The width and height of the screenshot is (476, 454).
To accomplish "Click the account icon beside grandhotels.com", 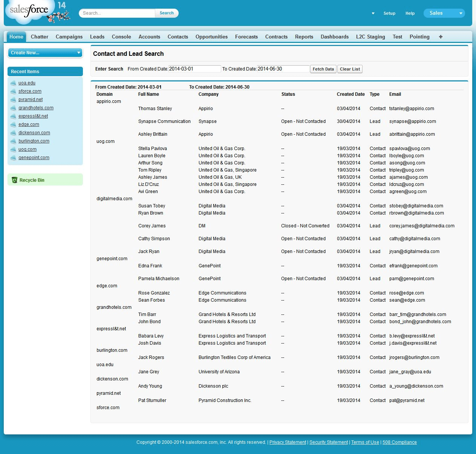I will [13, 108].
